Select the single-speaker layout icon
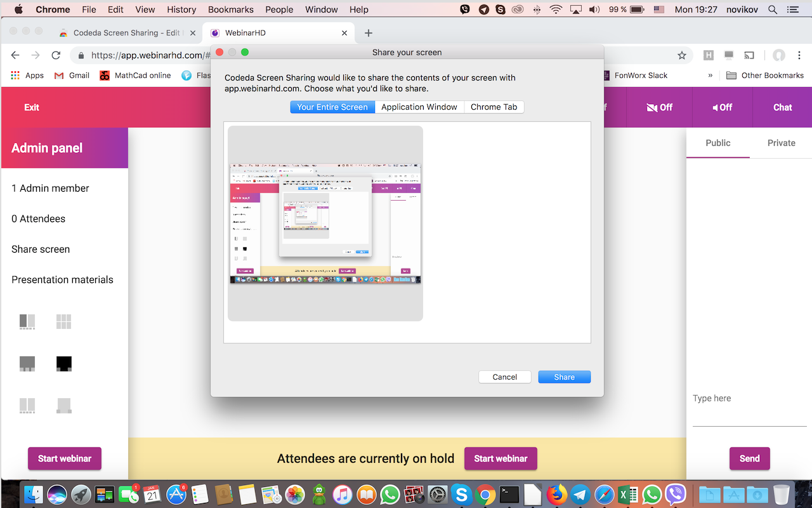The height and width of the screenshot is (508, 812). tap(27, 363)
